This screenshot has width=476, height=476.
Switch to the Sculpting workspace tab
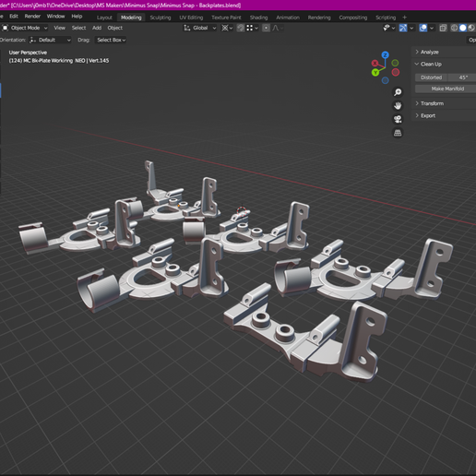pyautogui.click(x=161, y=18)
